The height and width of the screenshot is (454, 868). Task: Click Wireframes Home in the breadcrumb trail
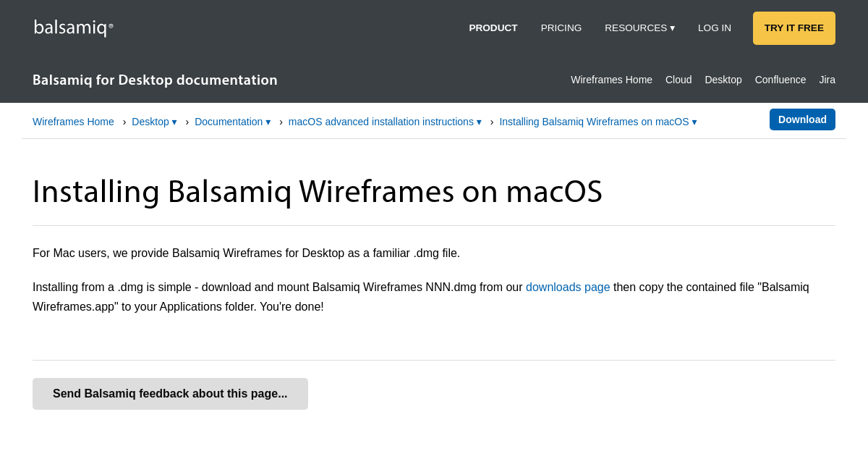pos(73,122)
